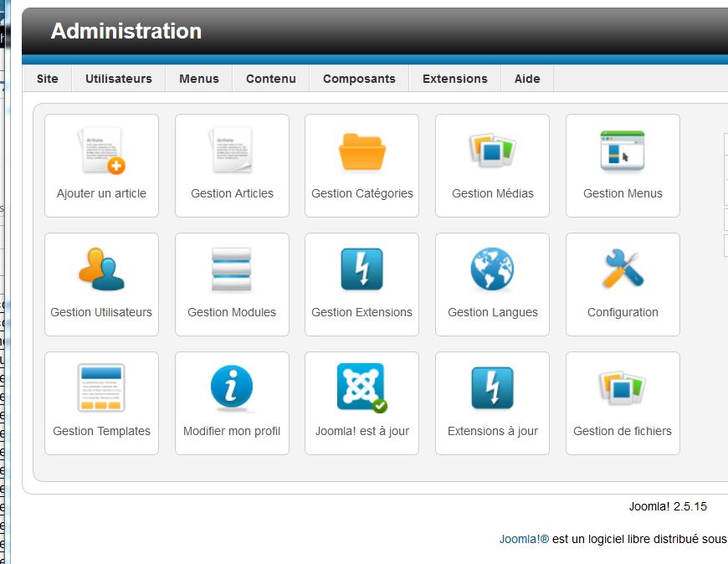Expand the Composants menu
Viewport: 728px width, 564px height.
pyautogui.click(x=359, y=79)
